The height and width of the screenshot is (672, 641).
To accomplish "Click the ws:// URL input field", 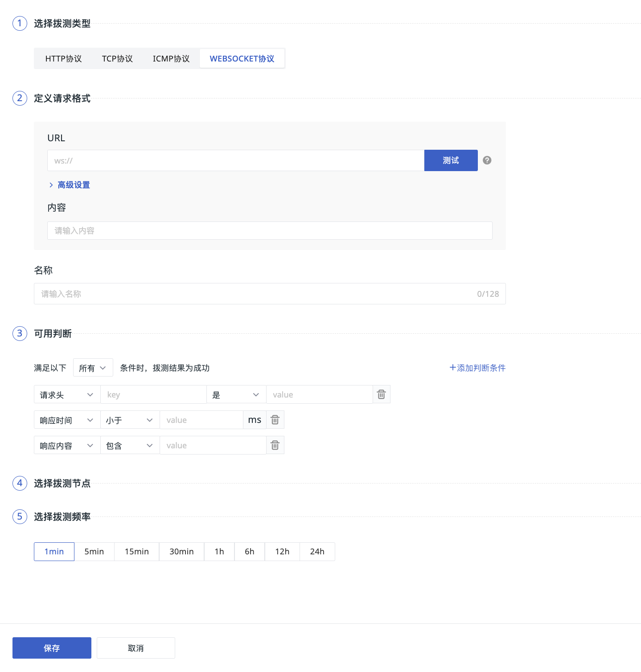I will coord(235,160).
